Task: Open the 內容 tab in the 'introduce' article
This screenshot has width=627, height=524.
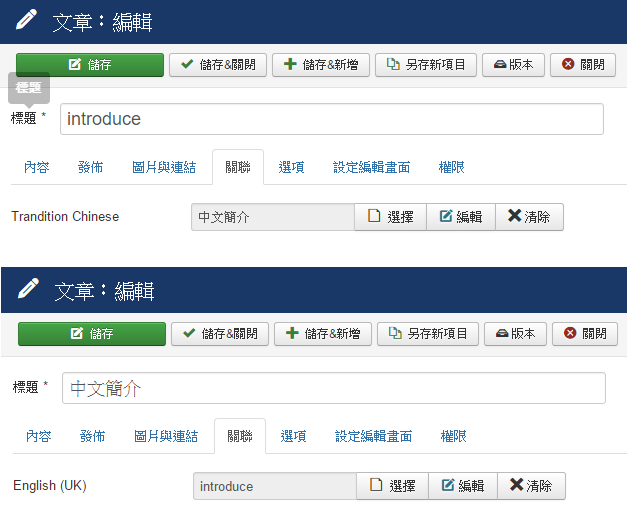Action: [37, 167]
